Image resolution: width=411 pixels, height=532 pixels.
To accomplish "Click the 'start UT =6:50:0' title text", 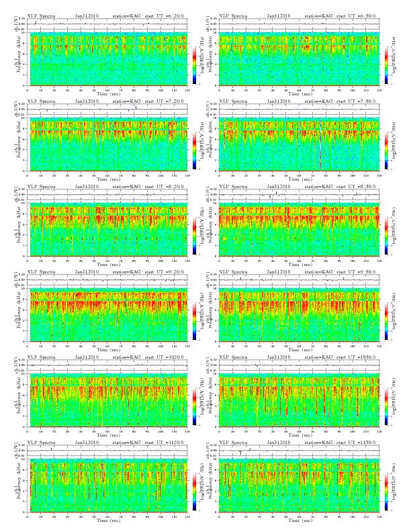I will tap(356, 15).
